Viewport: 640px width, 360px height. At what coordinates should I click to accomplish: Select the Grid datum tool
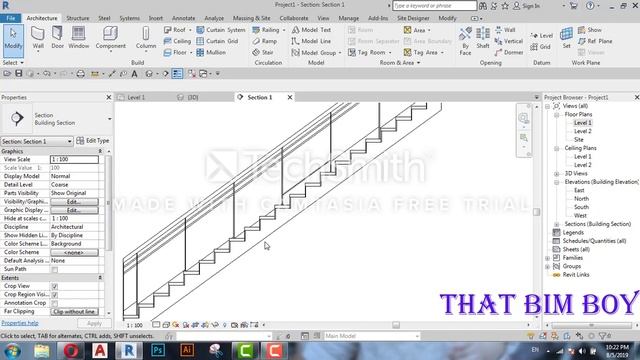coord(540,47)
